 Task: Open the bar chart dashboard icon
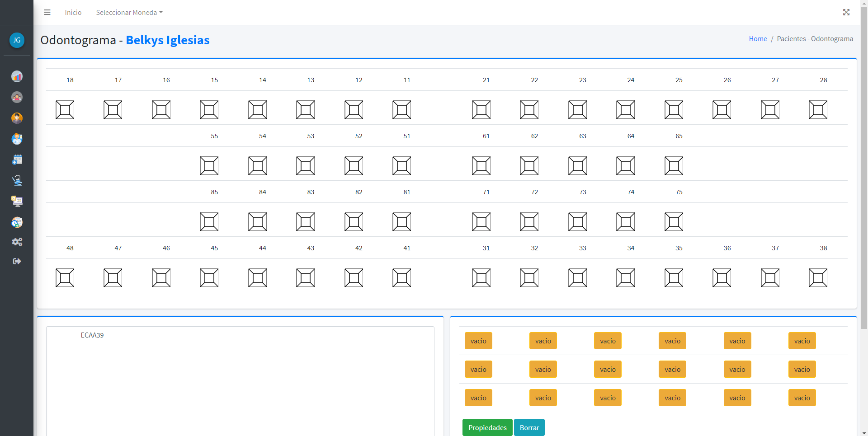(x=17, y=76)
